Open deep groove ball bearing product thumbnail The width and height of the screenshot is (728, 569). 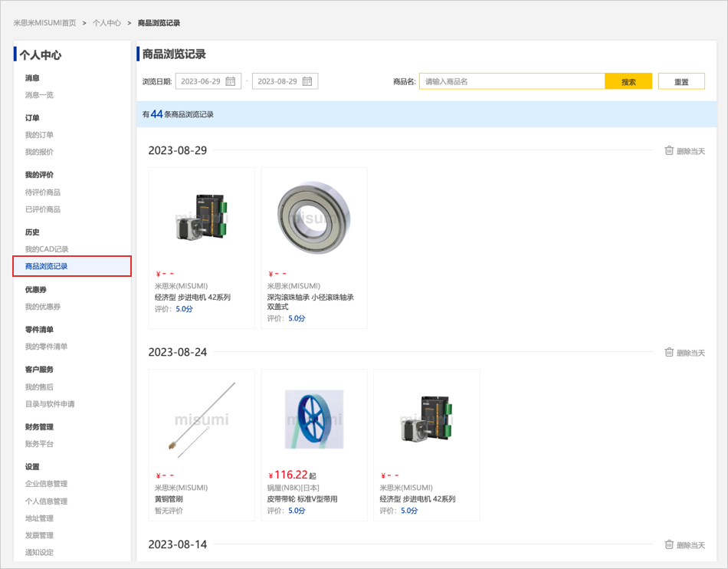(314, 218)
